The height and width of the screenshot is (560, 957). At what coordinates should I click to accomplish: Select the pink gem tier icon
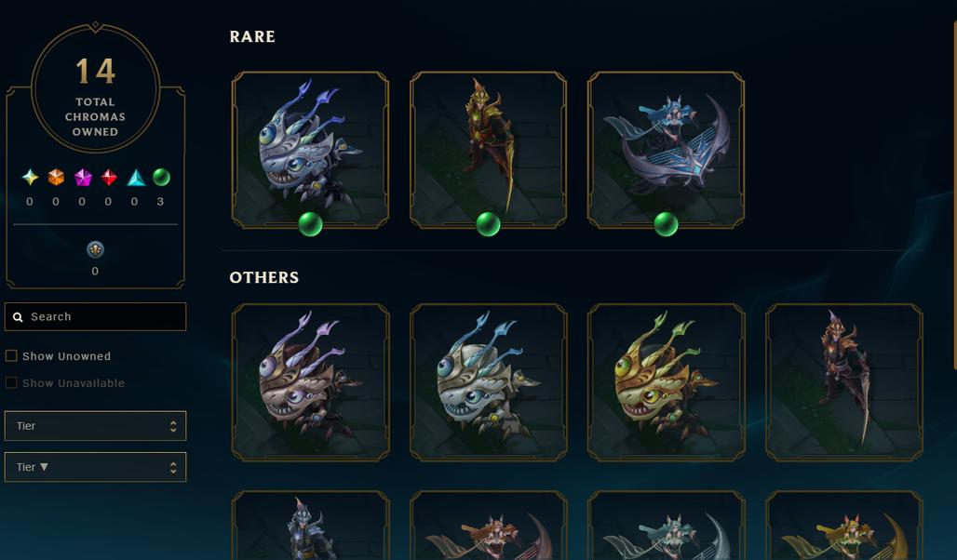(x=83, y=178)
